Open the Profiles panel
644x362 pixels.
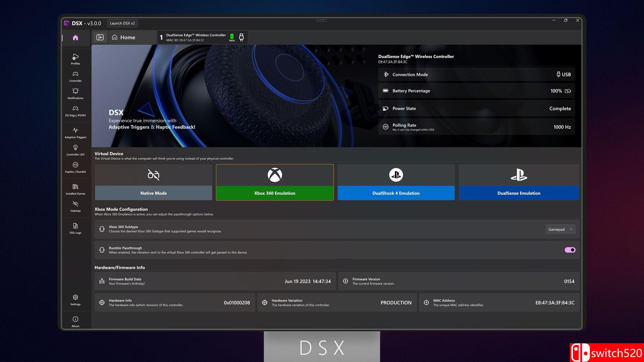pyautogui.click(x=75, y=59)
